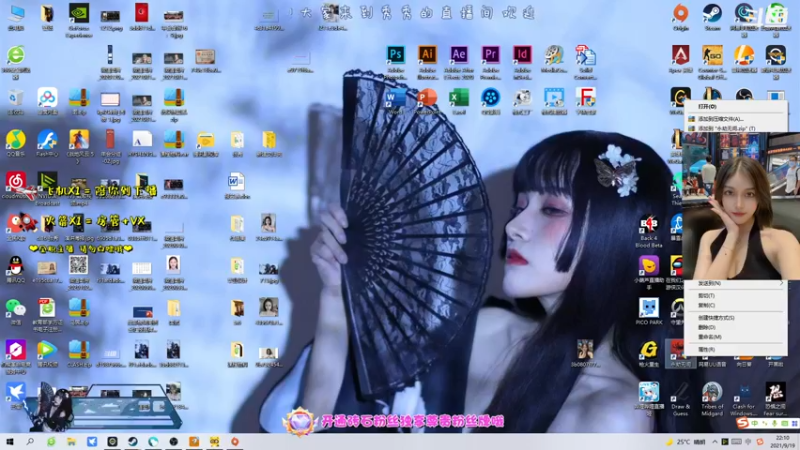Select the Clash for Windows shortcut

point(744,393)
